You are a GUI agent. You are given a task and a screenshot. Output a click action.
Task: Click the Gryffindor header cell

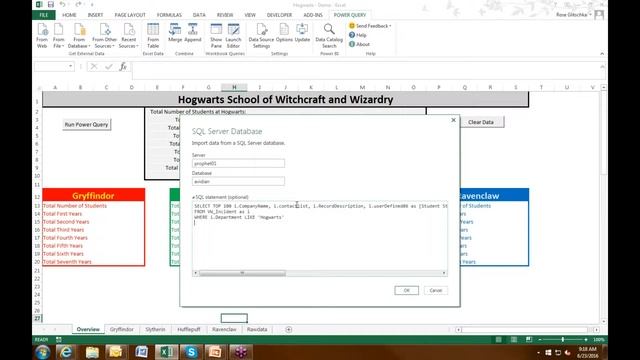(93, 196)
